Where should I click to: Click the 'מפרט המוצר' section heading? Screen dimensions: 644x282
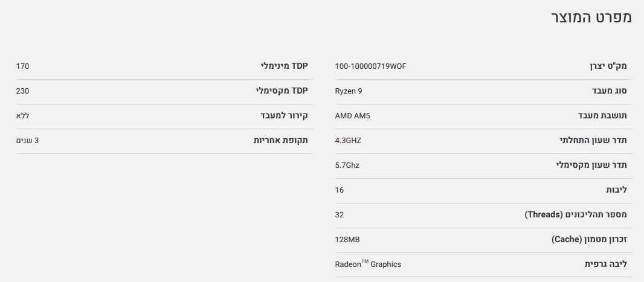[x=591, y=17]
